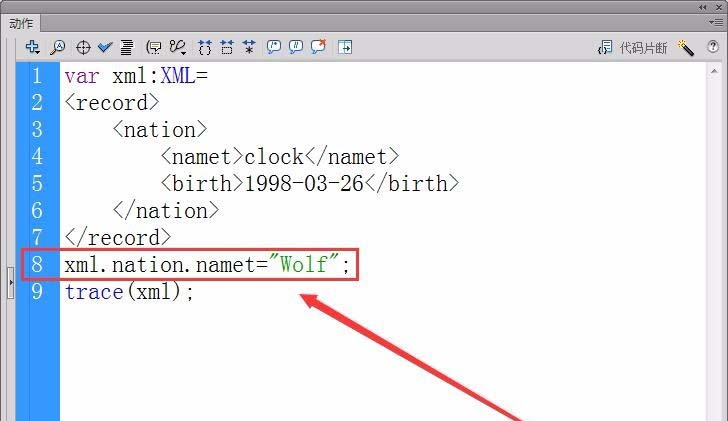
Task: Apply auto format to the script
Action: click(127, 47)
